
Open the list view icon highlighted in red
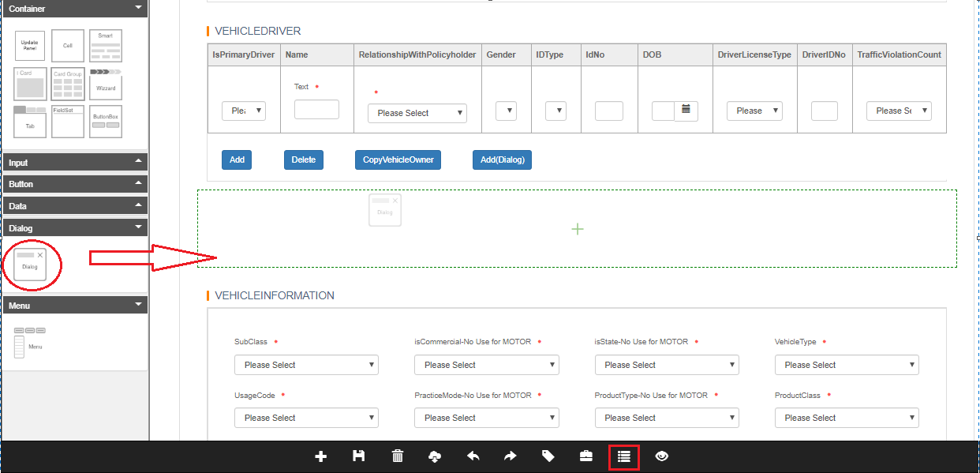(623, 456)
